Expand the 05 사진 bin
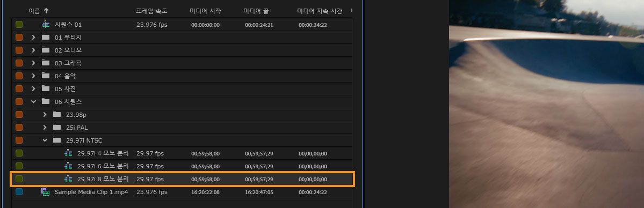The height and width of the screenshot is (208, 644). point(34,88)
